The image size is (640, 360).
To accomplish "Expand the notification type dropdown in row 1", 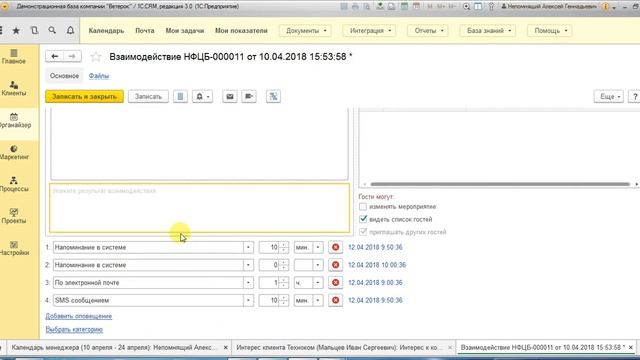I will [x=248, y=247].
